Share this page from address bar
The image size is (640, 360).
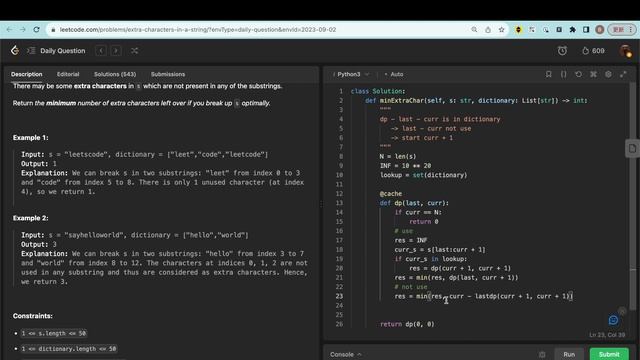[x=488, y=29]
